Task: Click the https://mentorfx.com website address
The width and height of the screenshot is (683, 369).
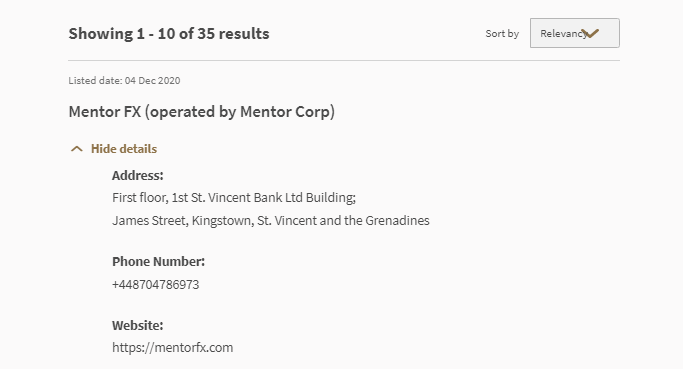Action: click(172, 347)
